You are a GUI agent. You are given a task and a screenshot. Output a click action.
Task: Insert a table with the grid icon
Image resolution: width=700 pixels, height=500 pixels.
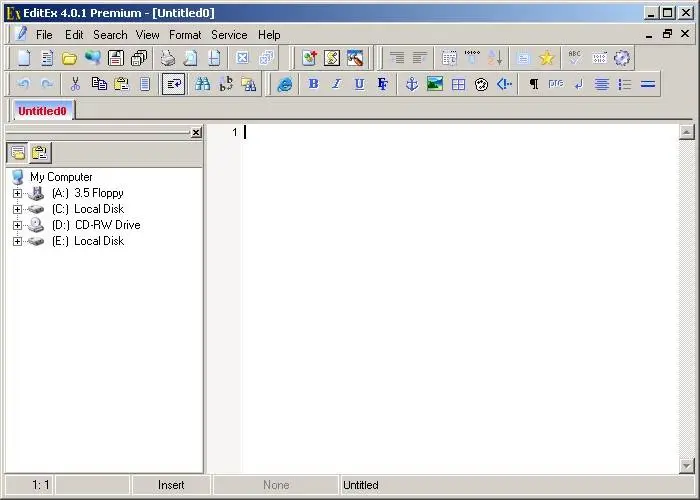point(458,84)
